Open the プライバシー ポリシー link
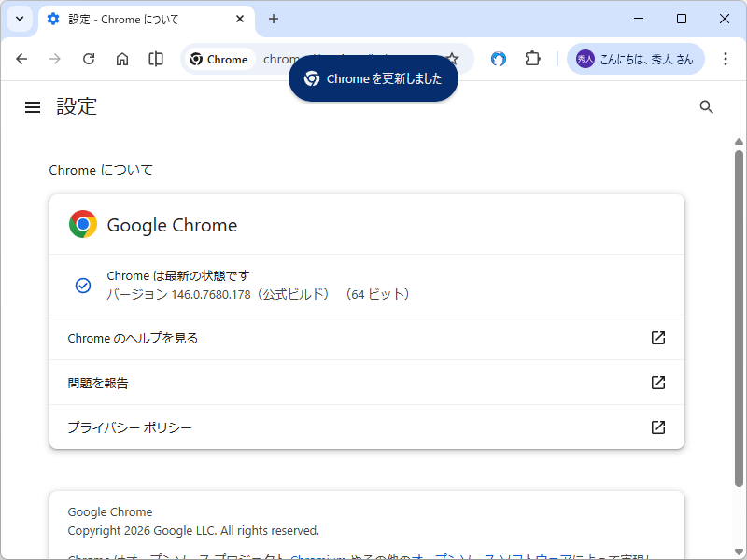This screenshot has height=560, width=747. tap(366, 427)
